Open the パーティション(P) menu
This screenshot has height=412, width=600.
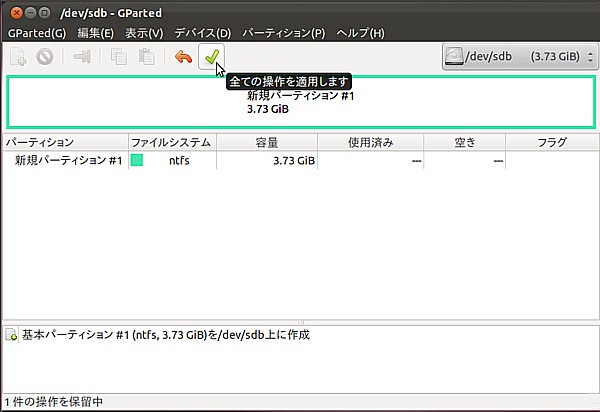point(284,33)
